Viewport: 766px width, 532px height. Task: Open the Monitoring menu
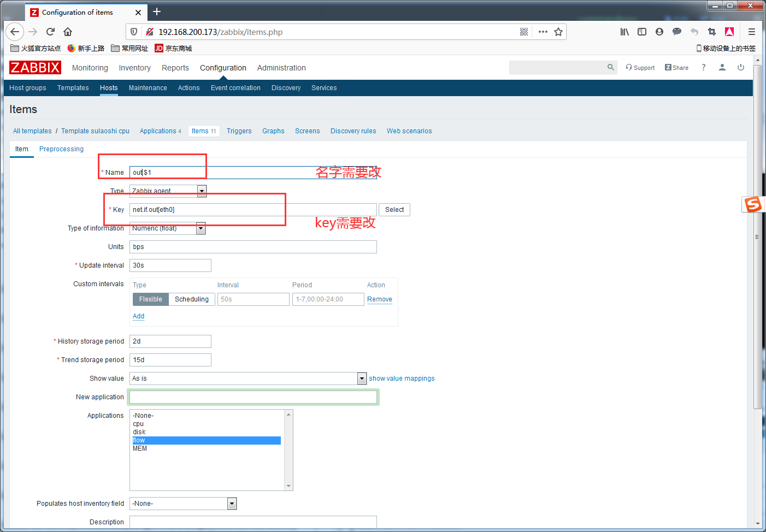click(x=90, y=68)
